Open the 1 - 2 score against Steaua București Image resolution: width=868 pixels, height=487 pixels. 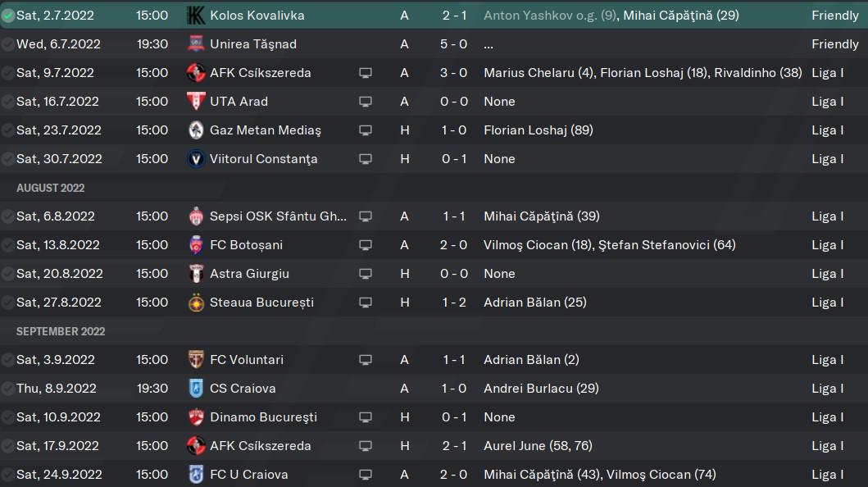[453, 303]
